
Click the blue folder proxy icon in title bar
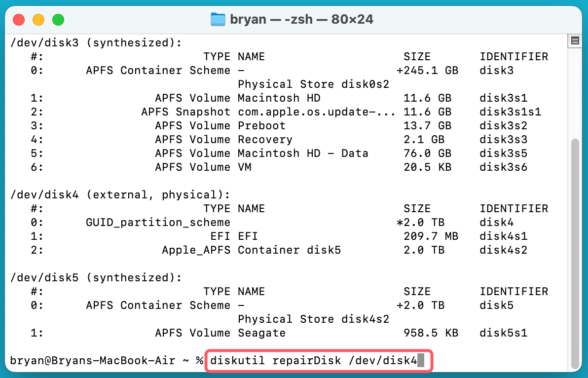point(217,19)
